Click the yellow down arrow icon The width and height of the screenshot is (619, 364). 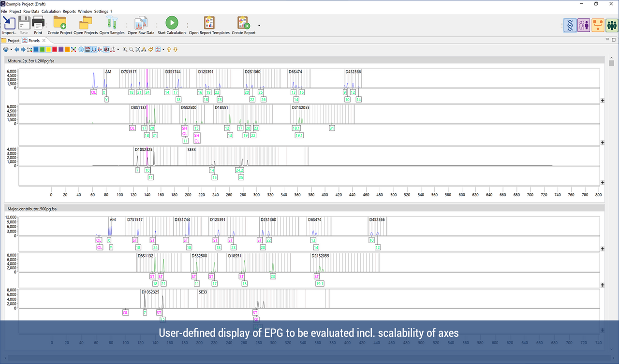[x=176, y=49]
